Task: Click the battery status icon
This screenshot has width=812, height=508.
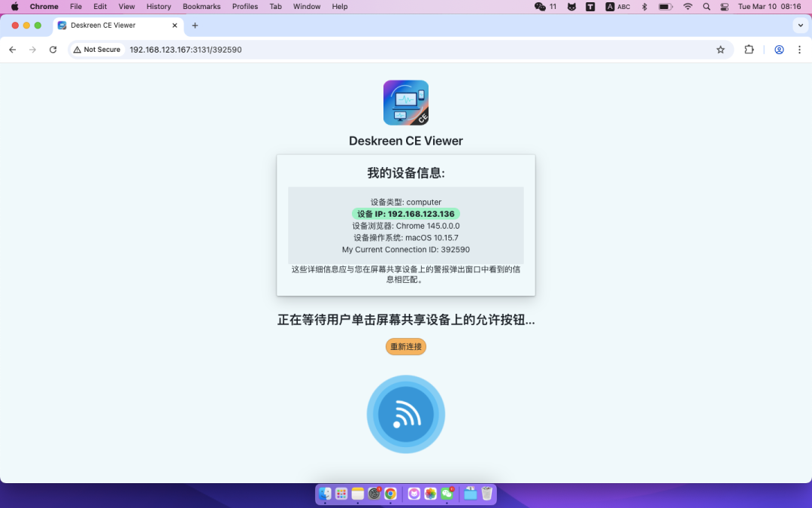Action: coord(665,7)
